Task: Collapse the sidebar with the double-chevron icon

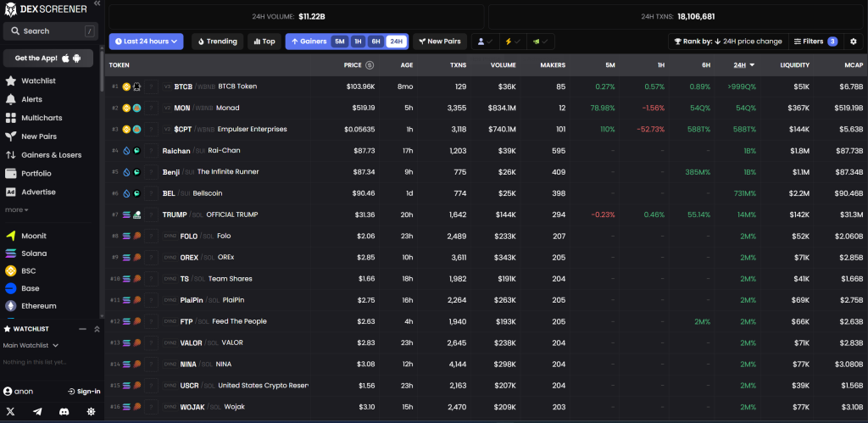Action: (x=97, y=4)
